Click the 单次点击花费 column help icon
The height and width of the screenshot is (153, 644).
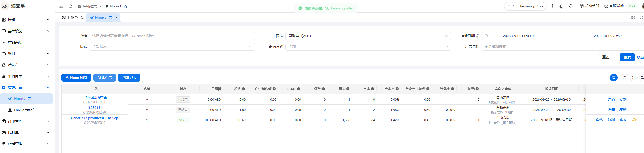coord(428,89)
